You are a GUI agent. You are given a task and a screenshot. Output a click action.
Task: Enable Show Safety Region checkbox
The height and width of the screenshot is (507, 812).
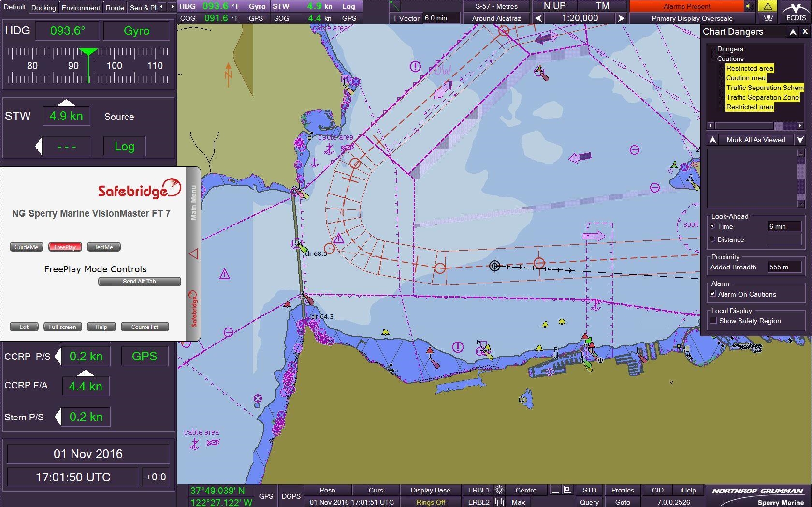point(713,320)
